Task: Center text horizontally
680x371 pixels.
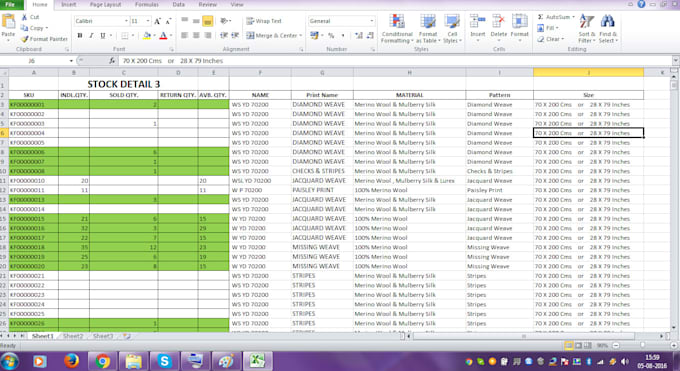Action: (196, 36)
